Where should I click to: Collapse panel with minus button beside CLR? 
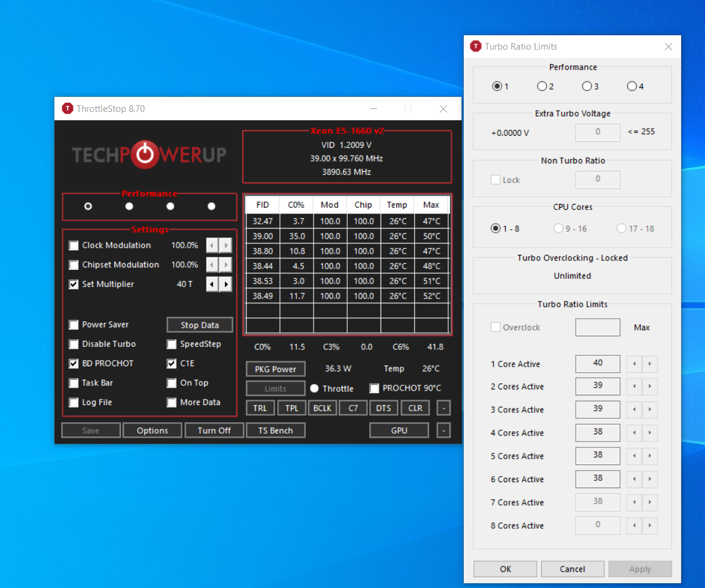[x=444, y=408]
